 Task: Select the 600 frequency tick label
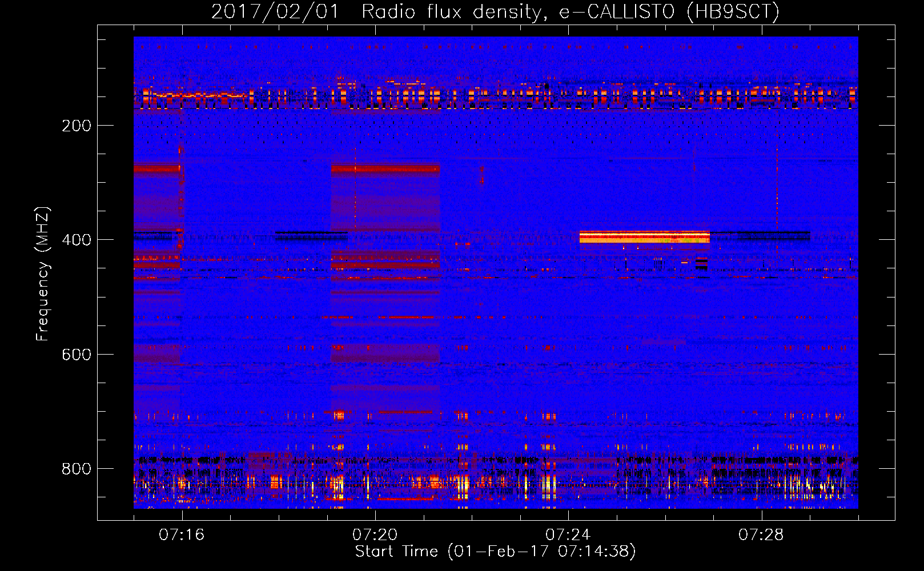click(77, 355)
